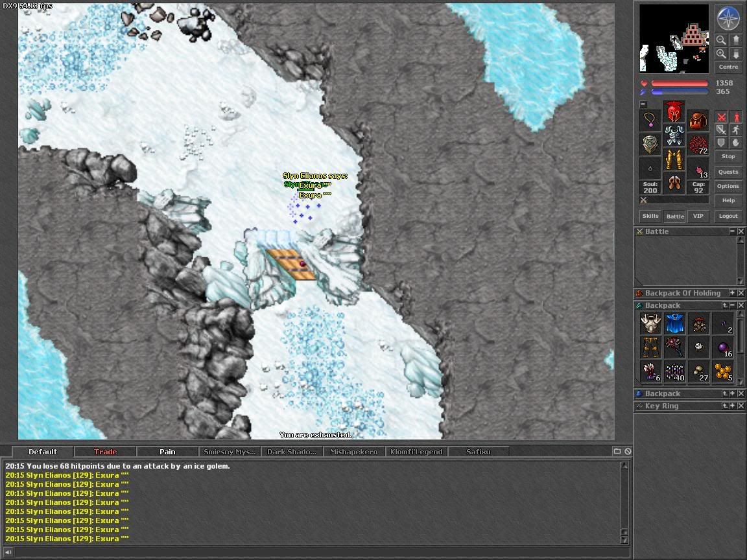Select the patterned legs in Backpack
The image size is (747, 560).
tap(650, 347)
